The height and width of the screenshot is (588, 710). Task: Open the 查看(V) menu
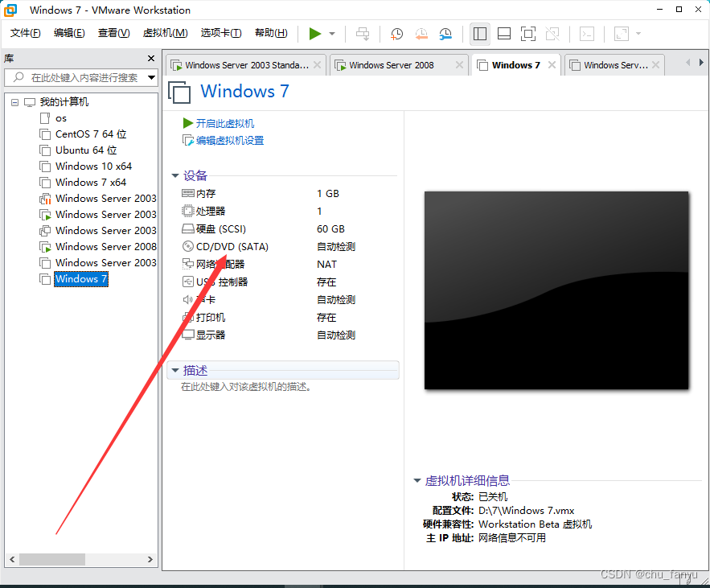(113, 33)
